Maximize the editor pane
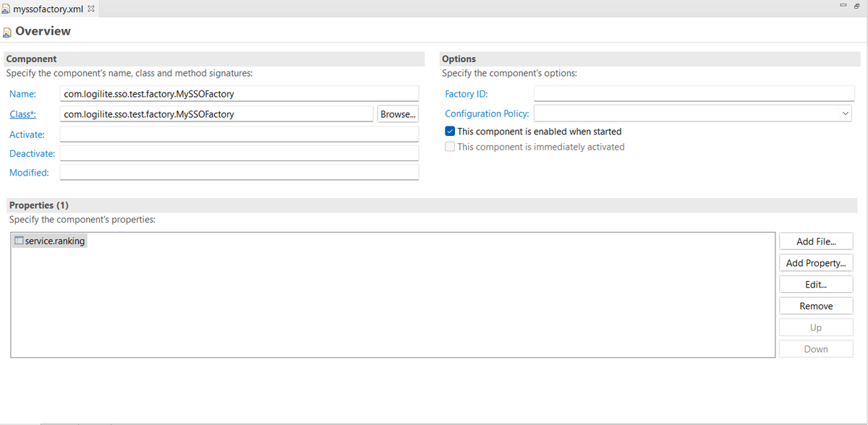 (x=856, y=6)
